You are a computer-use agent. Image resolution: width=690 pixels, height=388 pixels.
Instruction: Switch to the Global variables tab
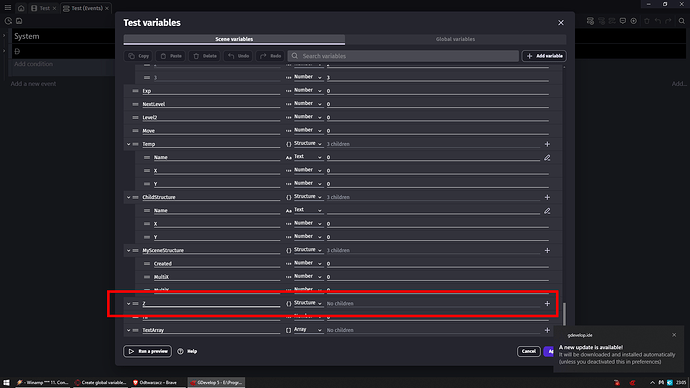click(x=455, y=39)
